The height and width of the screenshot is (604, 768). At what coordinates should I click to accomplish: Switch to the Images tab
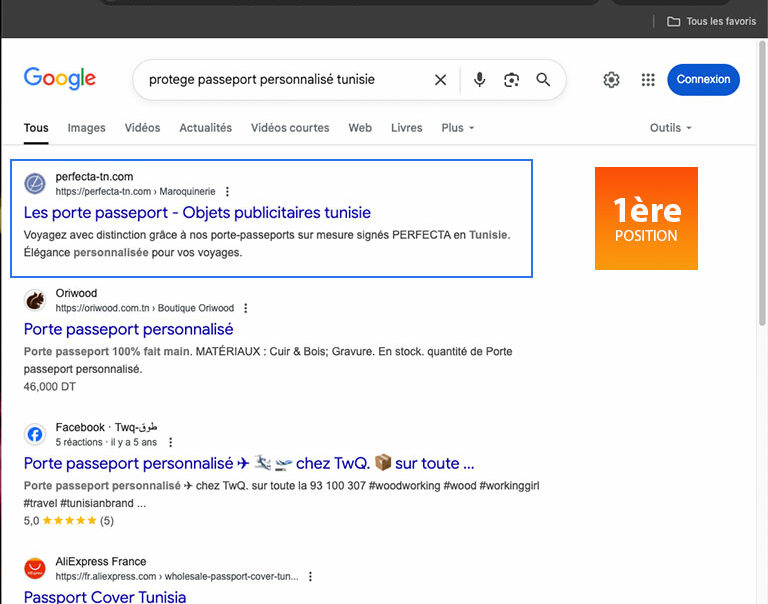pos(87,128)
